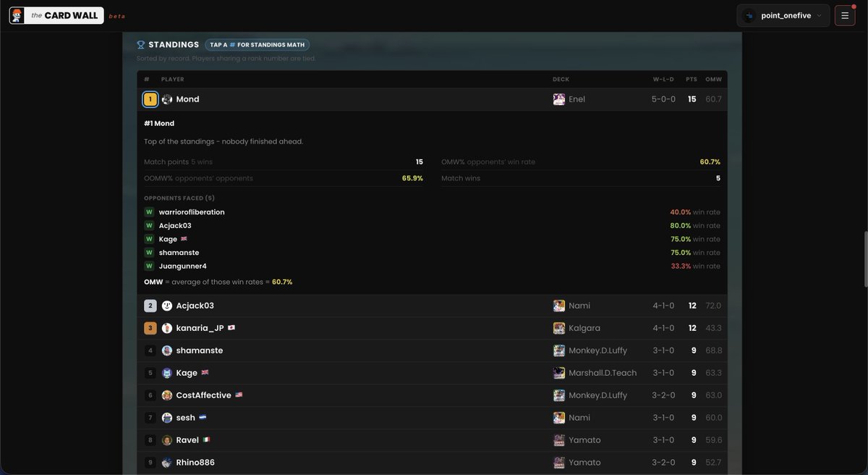
Task: Click the Kalgara deck icon
Action: (559, 328)
